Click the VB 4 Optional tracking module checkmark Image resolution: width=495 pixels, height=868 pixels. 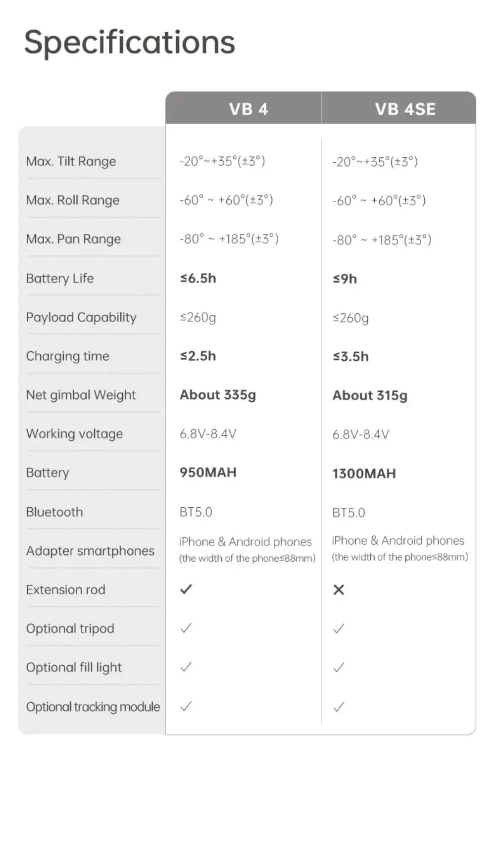click(x=186, y=707)
